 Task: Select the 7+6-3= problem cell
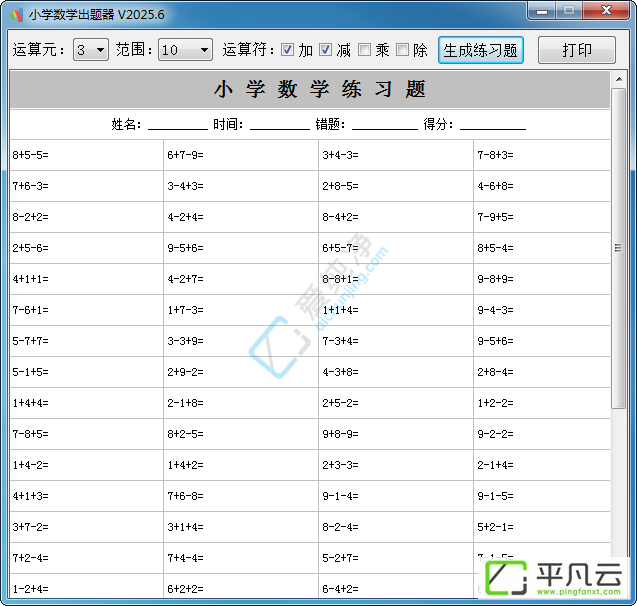pos(87,186)
